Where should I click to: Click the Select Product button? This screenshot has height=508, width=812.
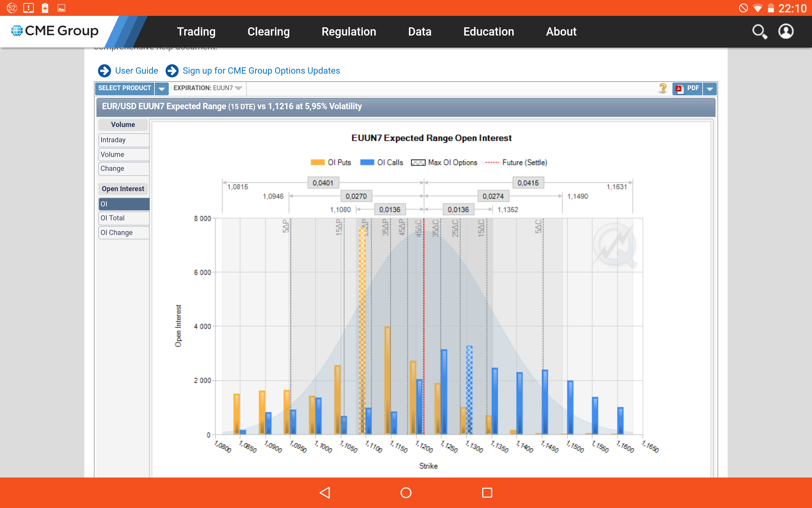pos(124,88)
